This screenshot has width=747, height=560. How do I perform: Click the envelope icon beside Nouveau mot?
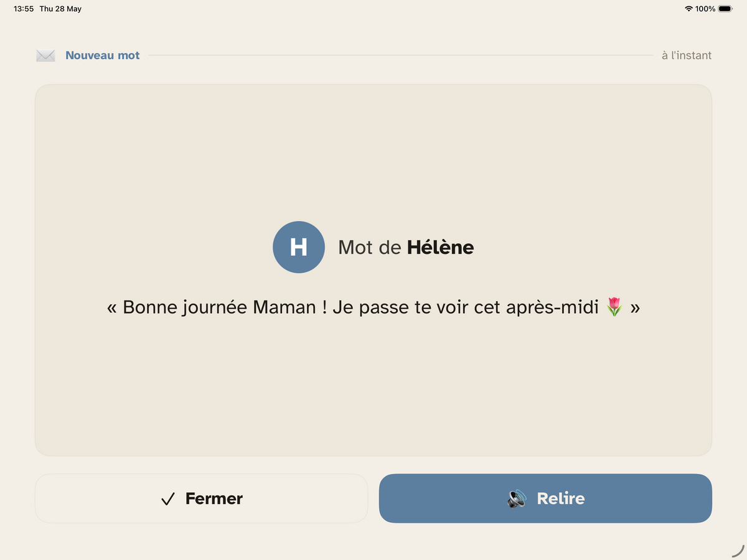(x=45, y=55)
